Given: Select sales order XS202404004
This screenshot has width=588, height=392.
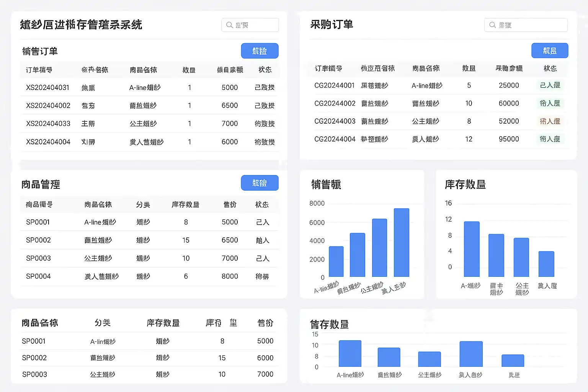Looking at the screenshot, I should click(48, 142).
